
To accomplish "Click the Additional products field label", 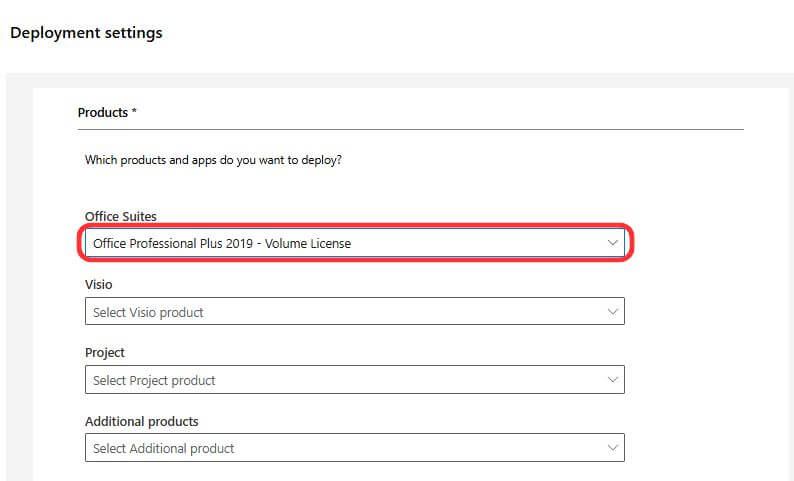I will tap(142, 421).
